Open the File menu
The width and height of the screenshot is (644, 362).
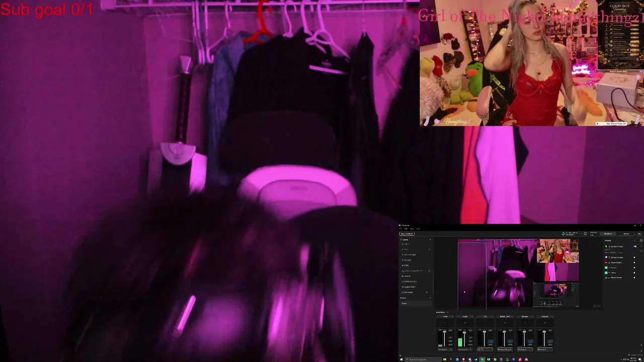(400, 229)
